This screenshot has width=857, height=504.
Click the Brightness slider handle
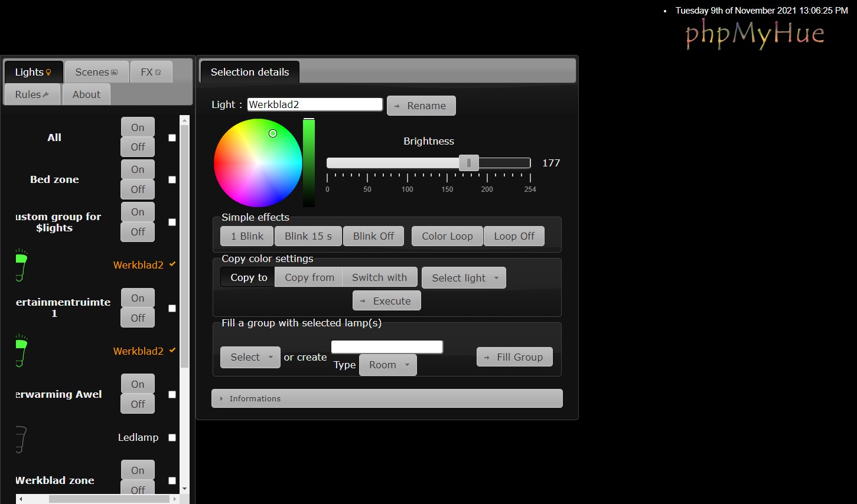click(469, 163)
